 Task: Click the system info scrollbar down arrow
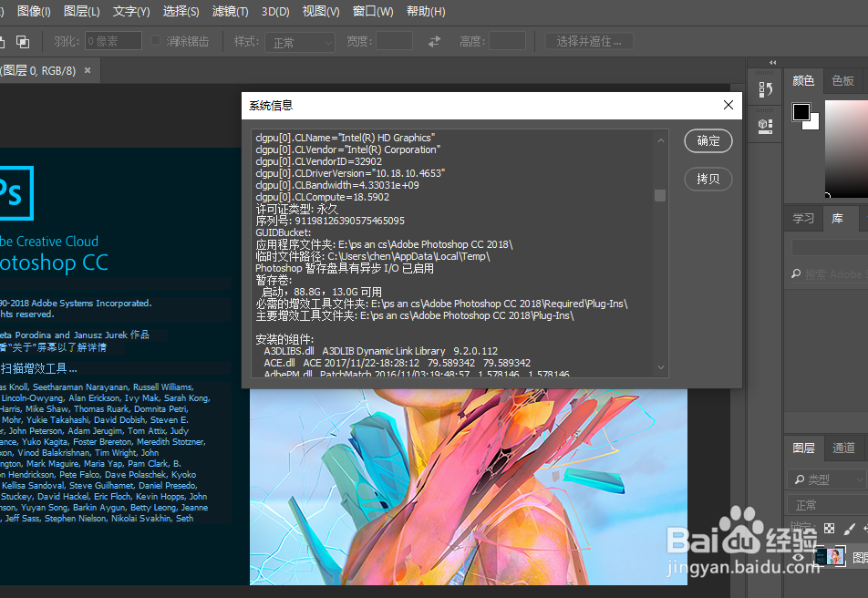[x=660, y=367]
